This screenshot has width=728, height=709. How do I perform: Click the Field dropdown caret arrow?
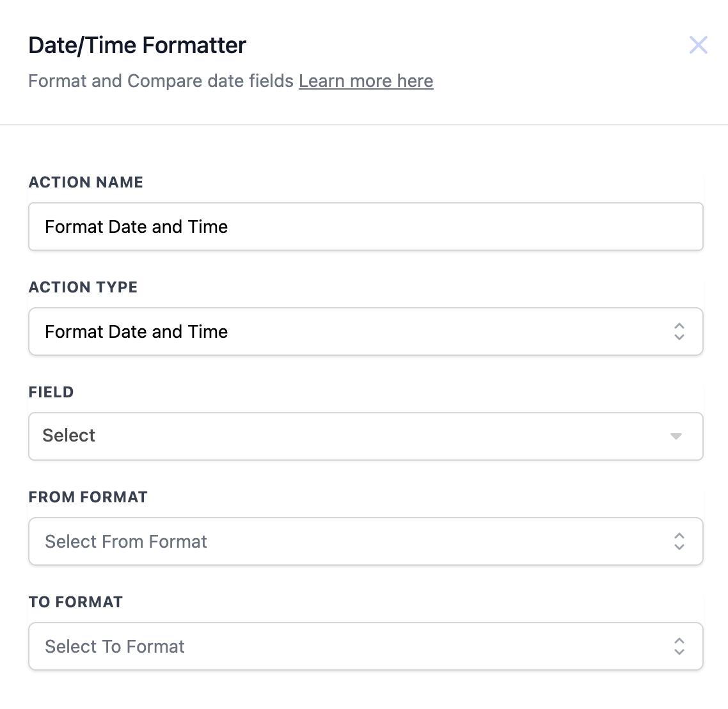pos(676,436)
